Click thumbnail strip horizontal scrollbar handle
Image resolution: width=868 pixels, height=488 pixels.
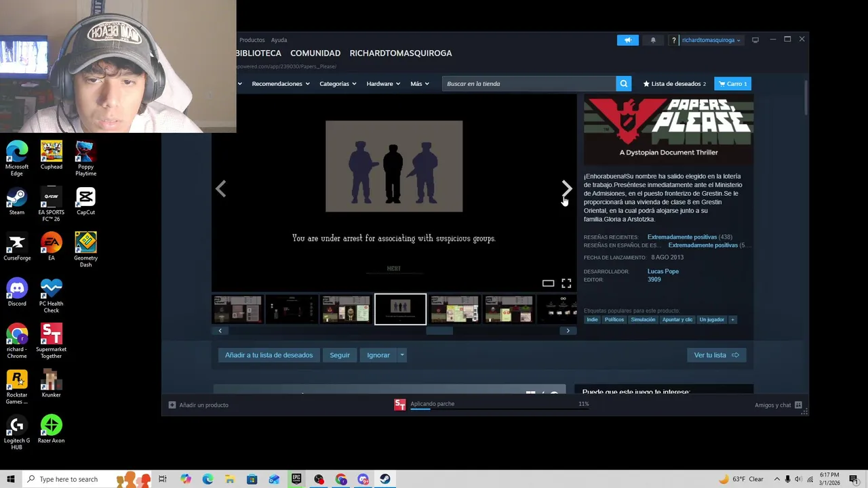click(439, 331)
